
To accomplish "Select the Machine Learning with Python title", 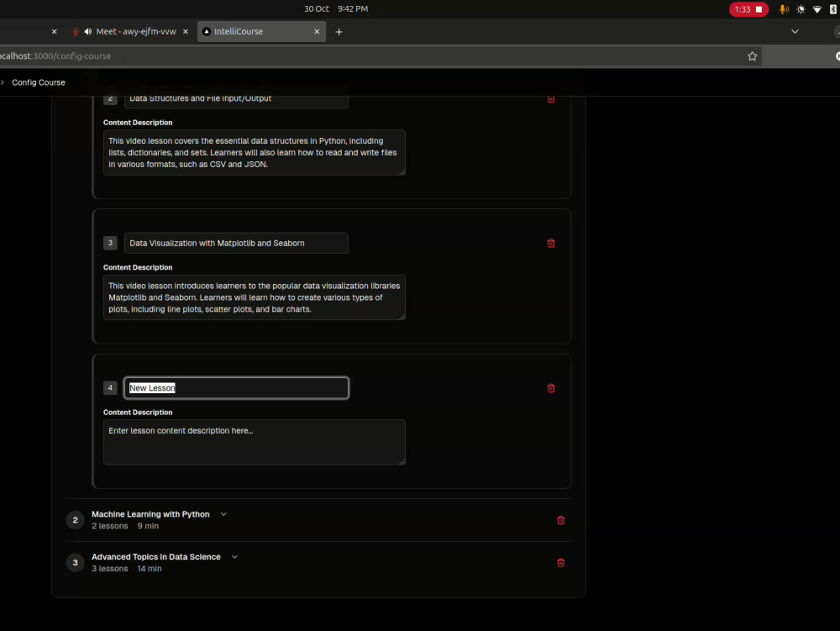I will click(x=150, y=514).
